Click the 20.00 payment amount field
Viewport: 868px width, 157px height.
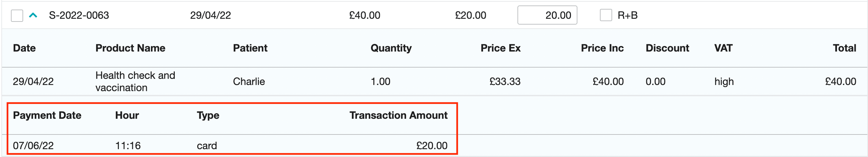point(547,15)
